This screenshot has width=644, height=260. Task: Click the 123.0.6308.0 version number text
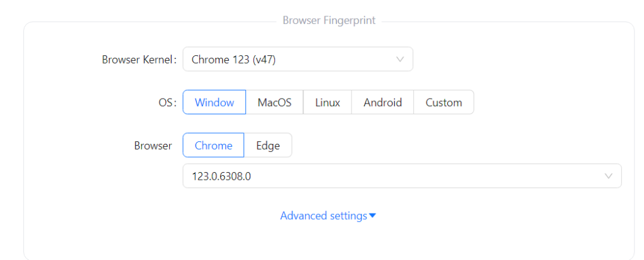221,176
